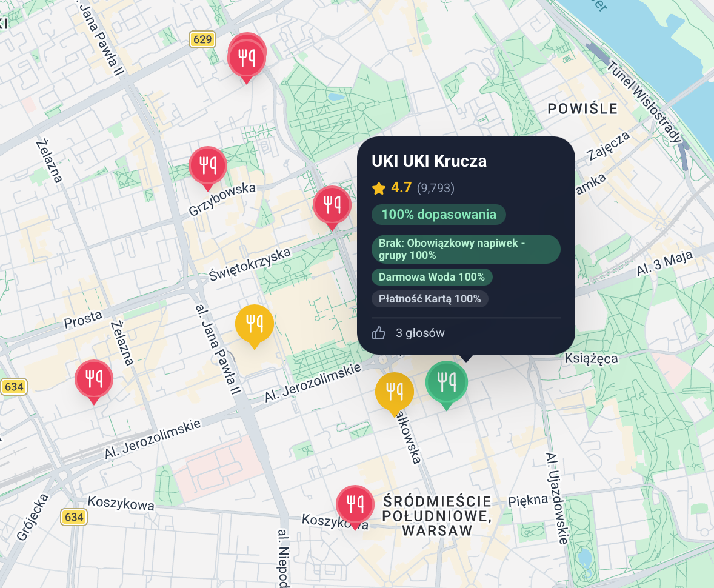Image resolution: width=714 pixels, height=588 pixels.
Task: Click the yellow star rating icon
Action: coord(379,189)
